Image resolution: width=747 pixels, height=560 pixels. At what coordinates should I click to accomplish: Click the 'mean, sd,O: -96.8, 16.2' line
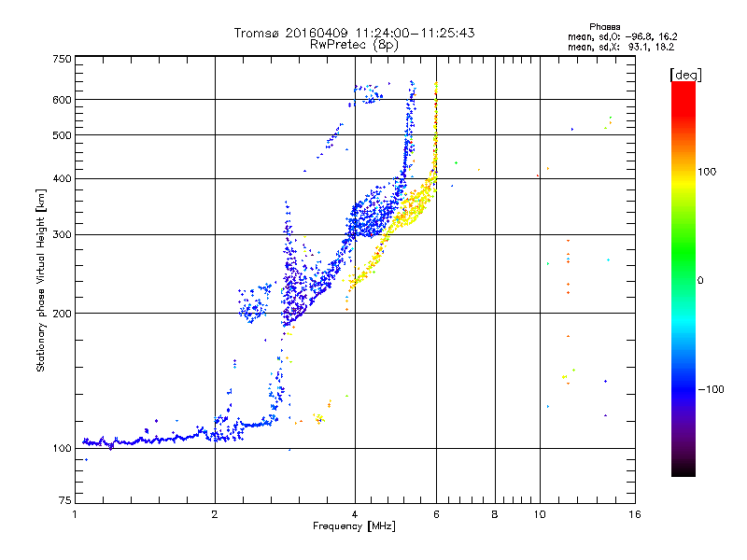tap(622, 36)
